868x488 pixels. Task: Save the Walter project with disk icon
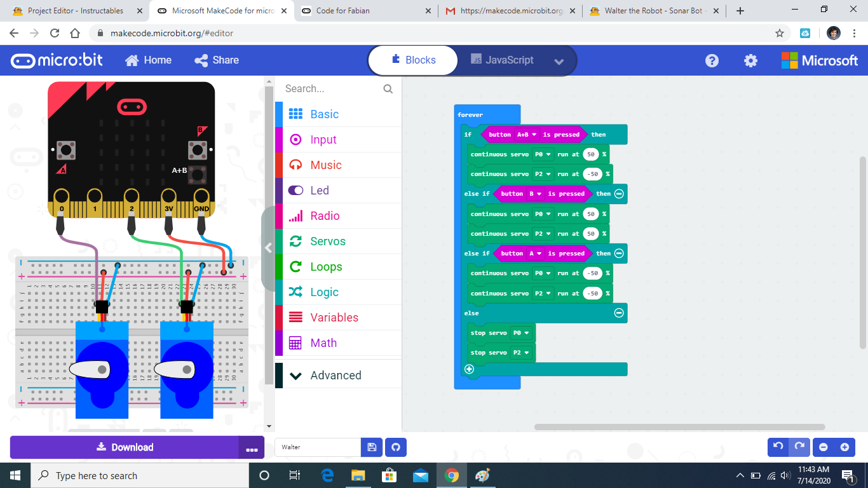[x=372, y=447]
